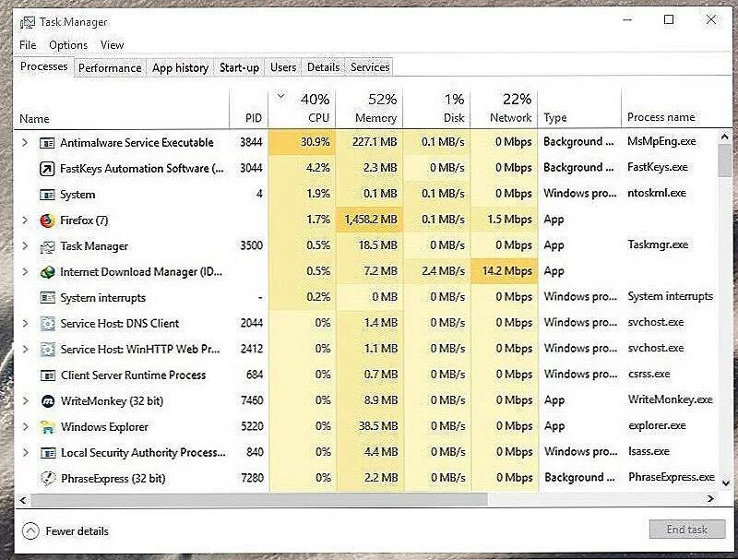Sort by the Type column header
The width and height of the screenshot is (738, 560).
pos(580,108)
